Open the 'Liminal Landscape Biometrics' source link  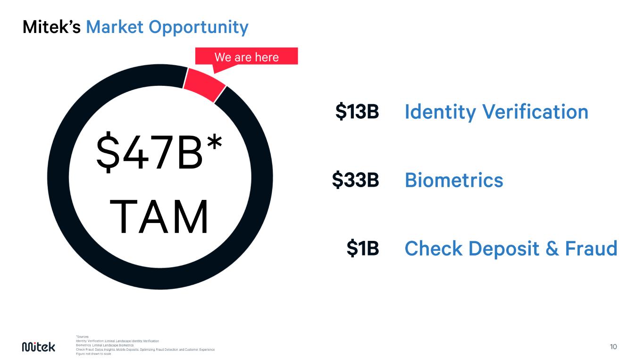coord(113,345)
